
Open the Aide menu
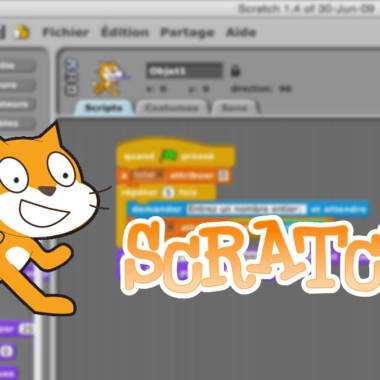[241, 32]
